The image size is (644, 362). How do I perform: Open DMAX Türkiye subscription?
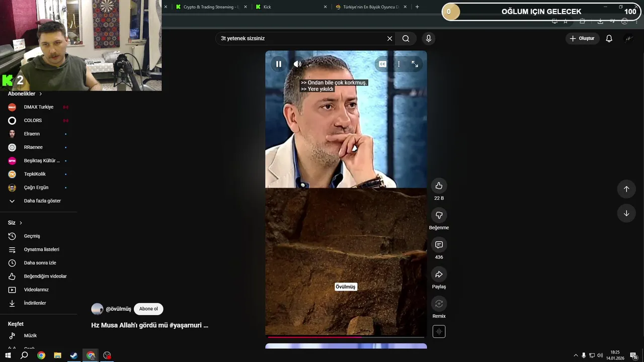39,107
